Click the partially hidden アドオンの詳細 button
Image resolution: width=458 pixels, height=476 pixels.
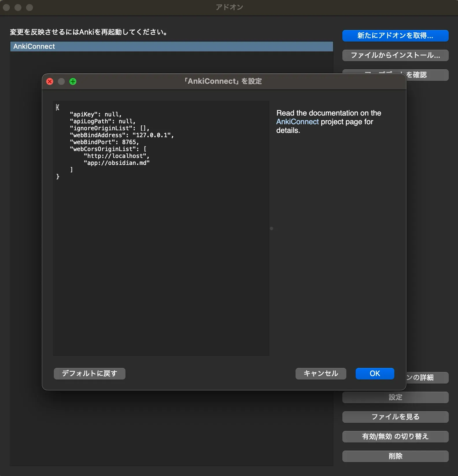click(427, 378)
